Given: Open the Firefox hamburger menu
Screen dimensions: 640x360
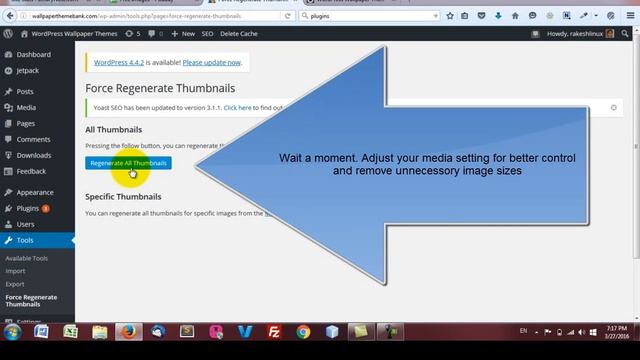Looking at the screenshot, I should click(630, 16).
